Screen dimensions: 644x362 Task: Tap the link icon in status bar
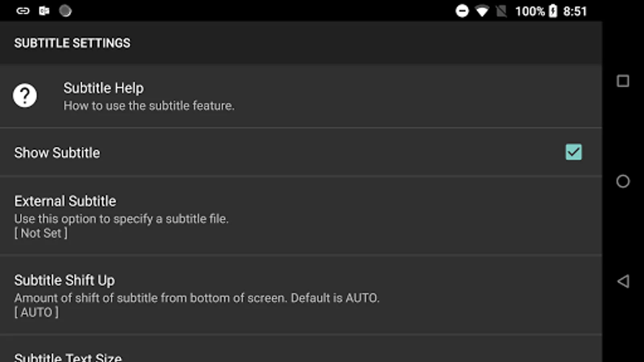click(23, 11)
